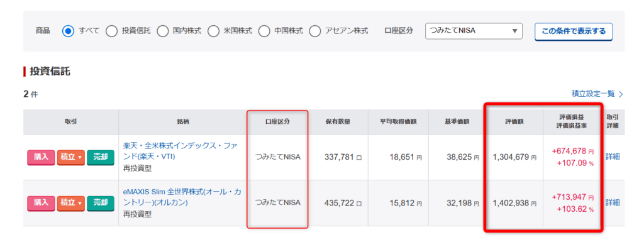
Task: Click the 平均取得価額 column header
Action: (x=398, y=122)
